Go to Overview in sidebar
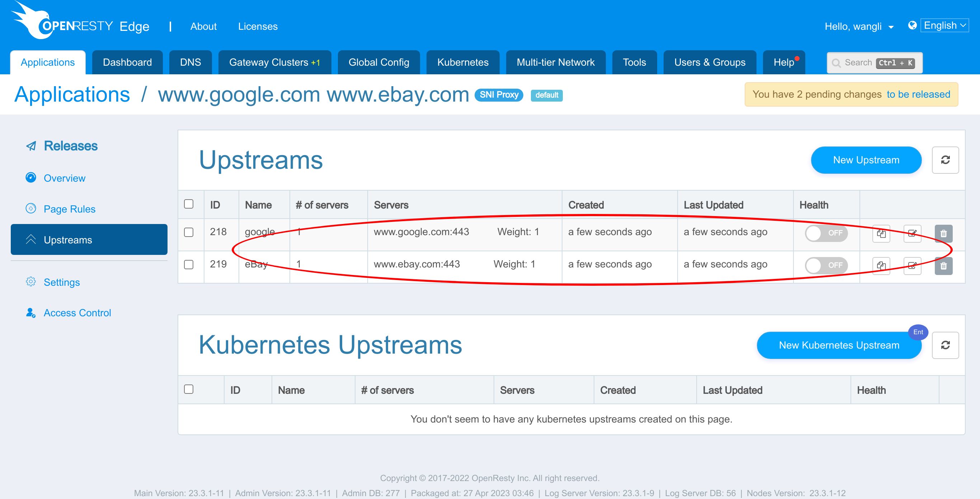 tap(65, 178)
